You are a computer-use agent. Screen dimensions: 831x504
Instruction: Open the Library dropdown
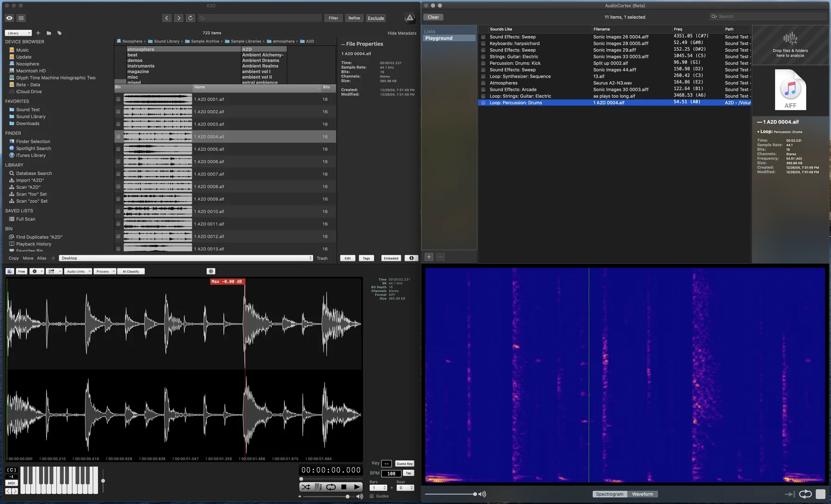(18, 33)
